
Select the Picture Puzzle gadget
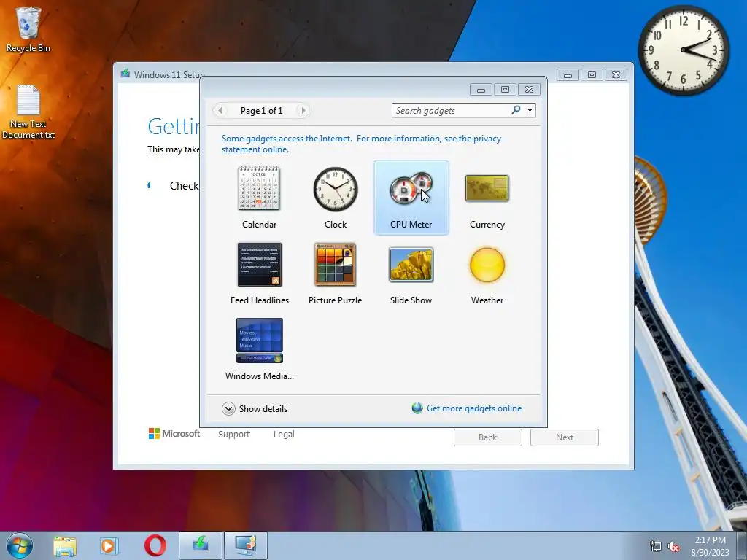pyautogui.click(x=336, y=274)
